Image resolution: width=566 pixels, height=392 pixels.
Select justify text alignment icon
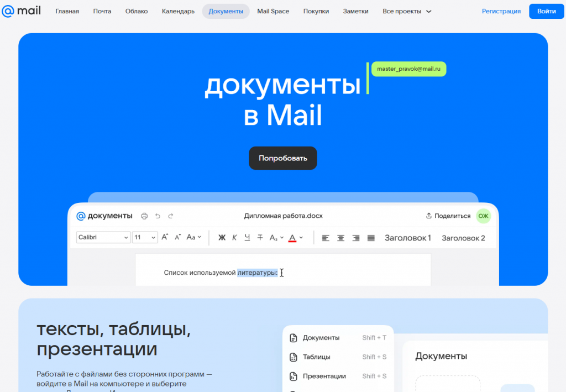371,238
